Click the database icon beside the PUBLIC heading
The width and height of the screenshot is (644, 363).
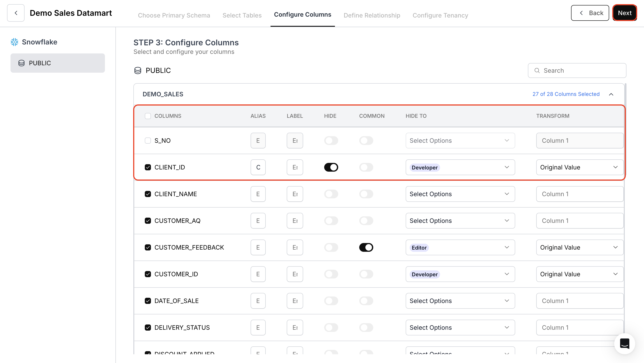click(x=138, y=70)
